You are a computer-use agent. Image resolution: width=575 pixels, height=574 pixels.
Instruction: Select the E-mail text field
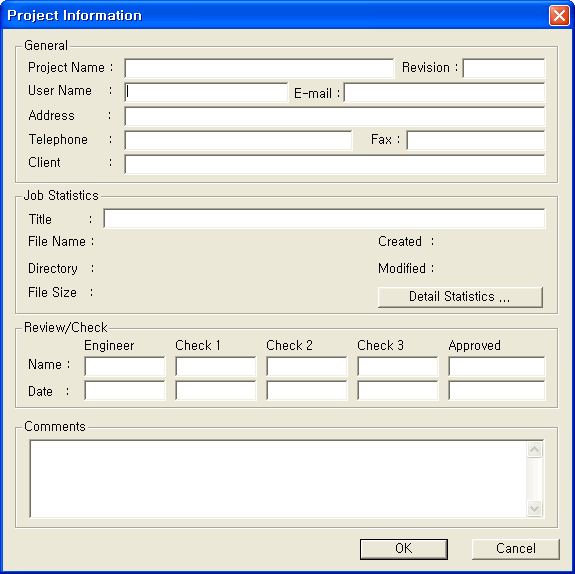tap(444, 92)
